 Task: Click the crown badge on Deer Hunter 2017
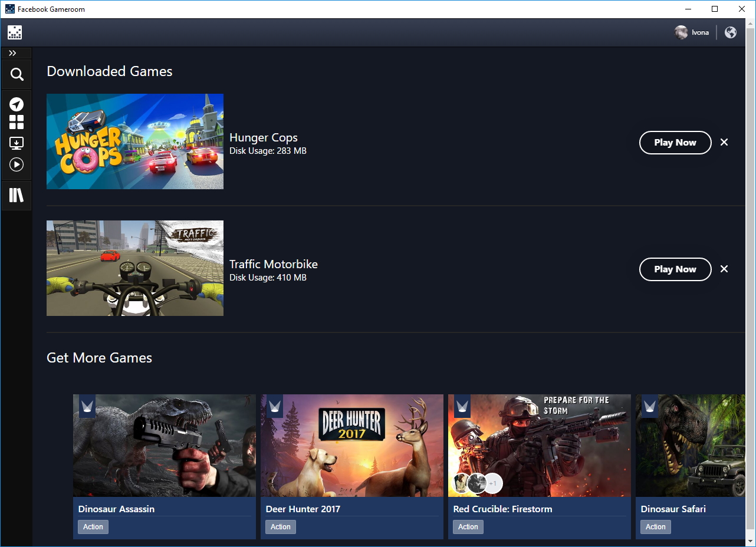point(274,407)
